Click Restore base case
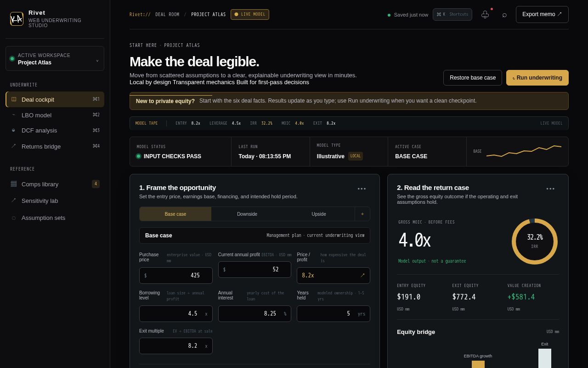Viewport: 588px width, 368px height. click(473, 78)
